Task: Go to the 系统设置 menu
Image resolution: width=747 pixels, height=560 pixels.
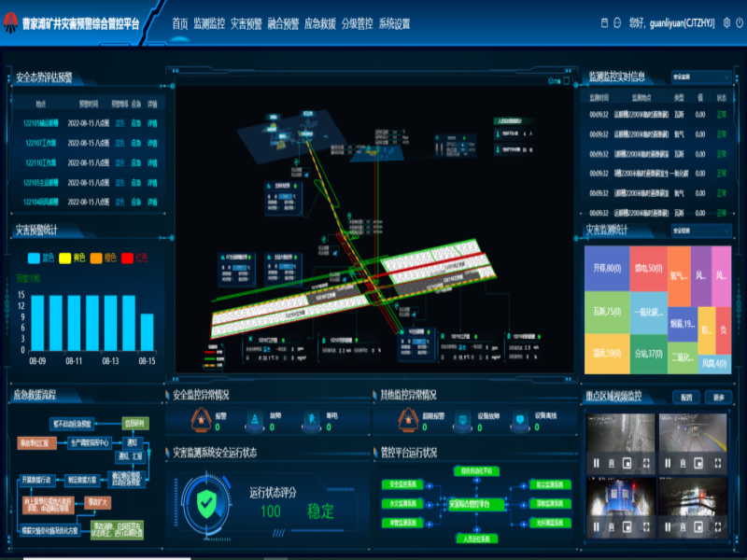Action: click(x=394, y=23)
